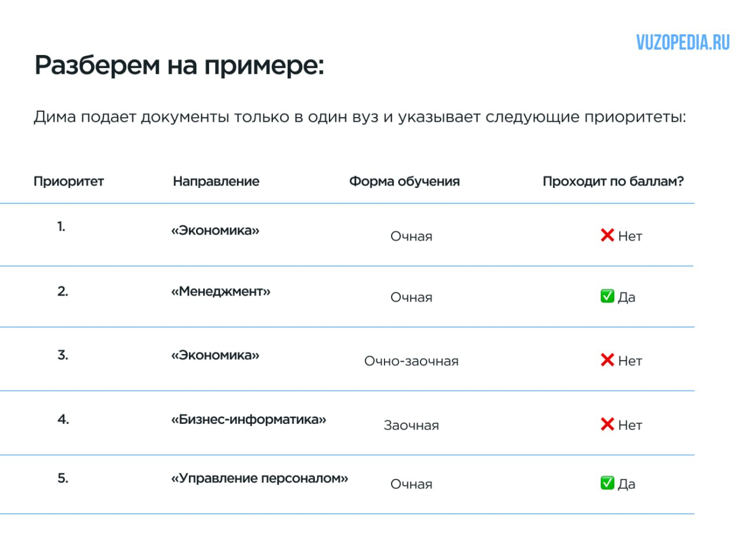The image size is (756, 542).
Task: Click the red cross in «Бизнес-информатика» row
Action: point(607,424)
